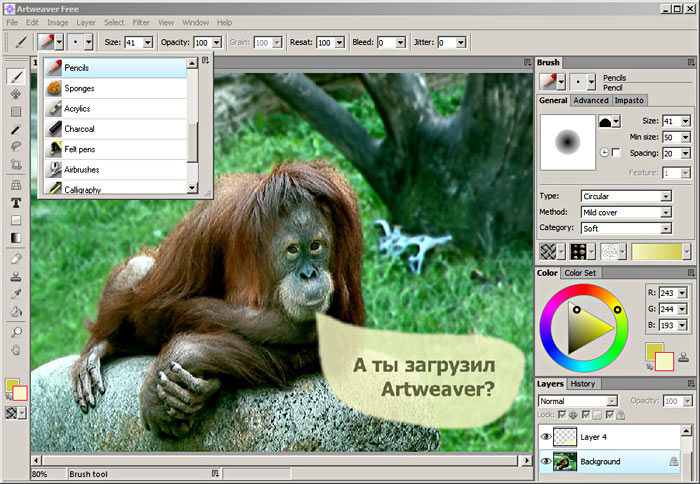This screenshot has width=700, height=484.
Task: Hide the Background layer eye icon
Action: pos(546,461)
